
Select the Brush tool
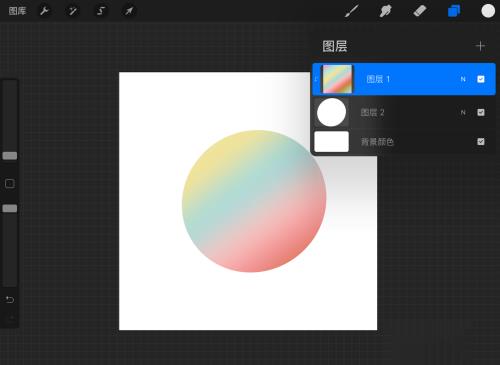(352, 11)
